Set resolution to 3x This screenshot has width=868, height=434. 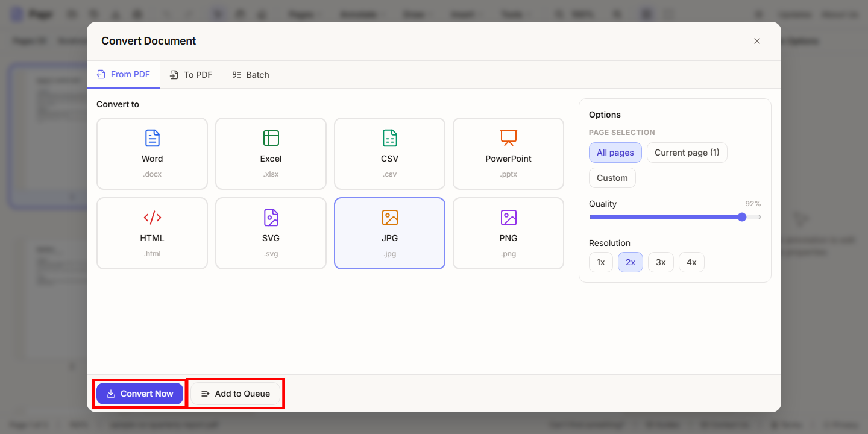[x=661, y=262]
